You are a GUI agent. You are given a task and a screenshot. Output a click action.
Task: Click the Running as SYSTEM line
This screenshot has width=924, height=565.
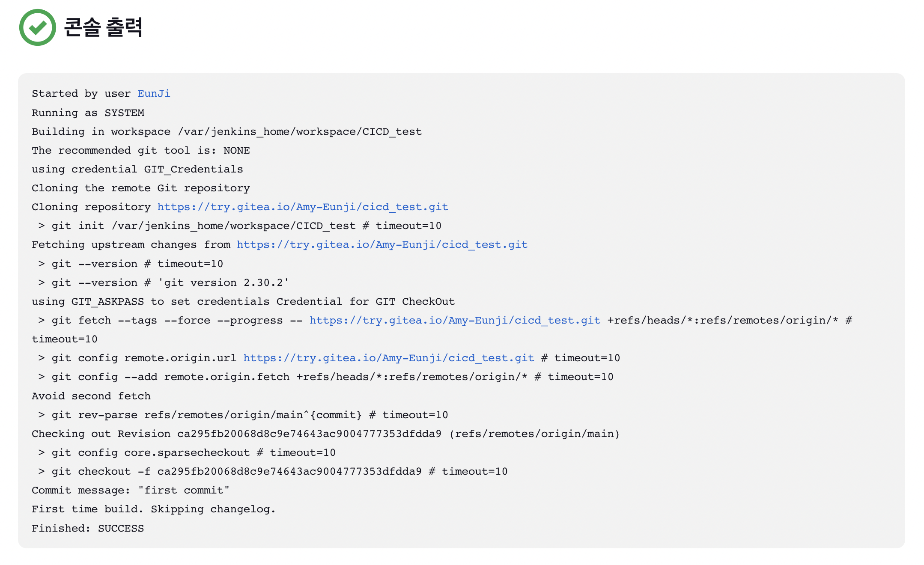88,113
